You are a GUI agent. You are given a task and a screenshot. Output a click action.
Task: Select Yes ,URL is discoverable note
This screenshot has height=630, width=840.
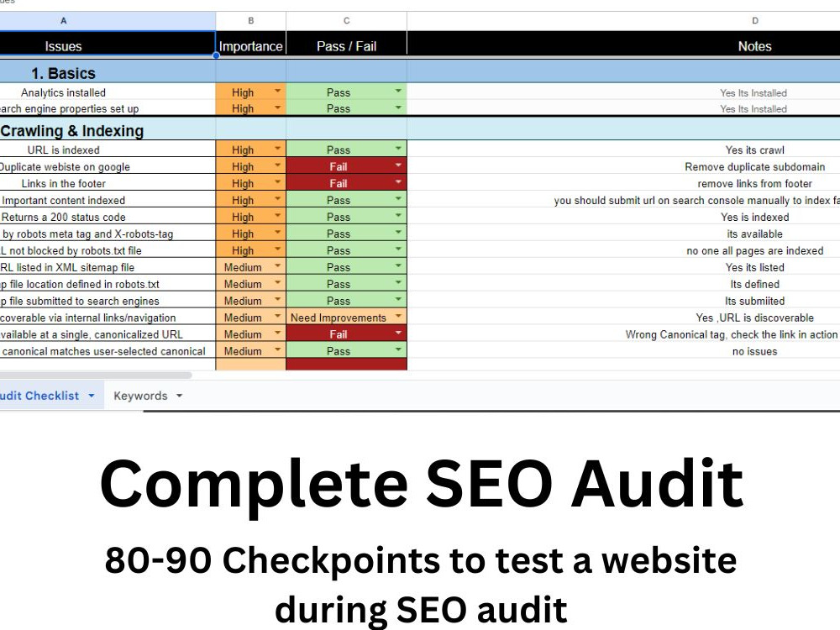tap(623, 318)
